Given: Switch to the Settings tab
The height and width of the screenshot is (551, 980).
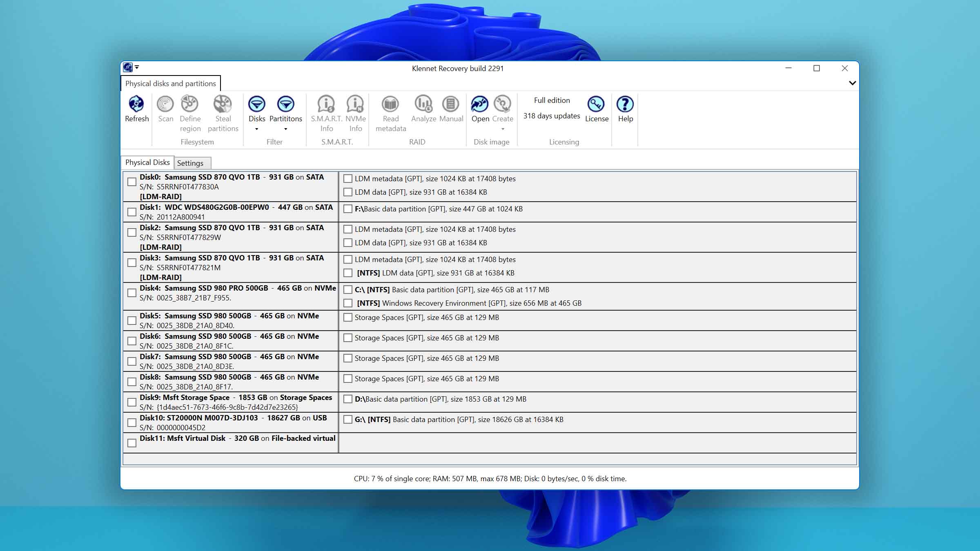Looking at the screenshot, I should pos(190,162).
